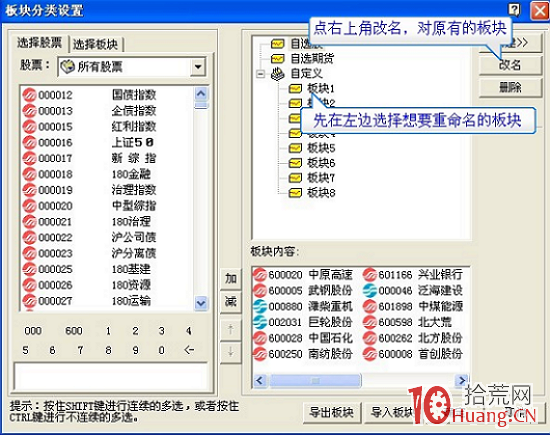Select 板块7 in the tree

(321, 178)
